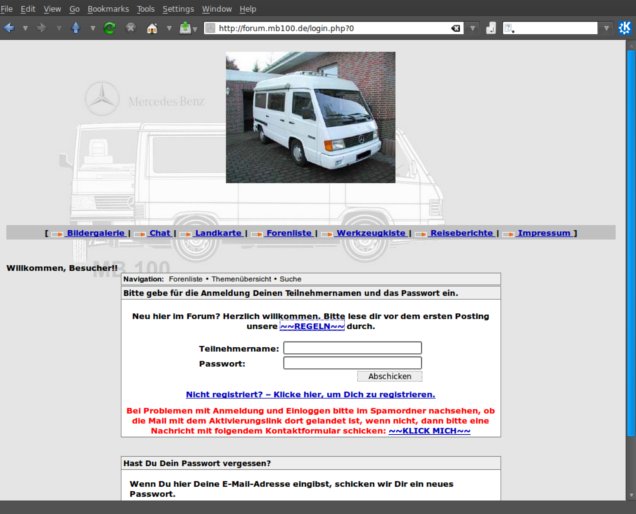Click the search provider icon in search box
The image size is (636, 514).
coord(509,28)
